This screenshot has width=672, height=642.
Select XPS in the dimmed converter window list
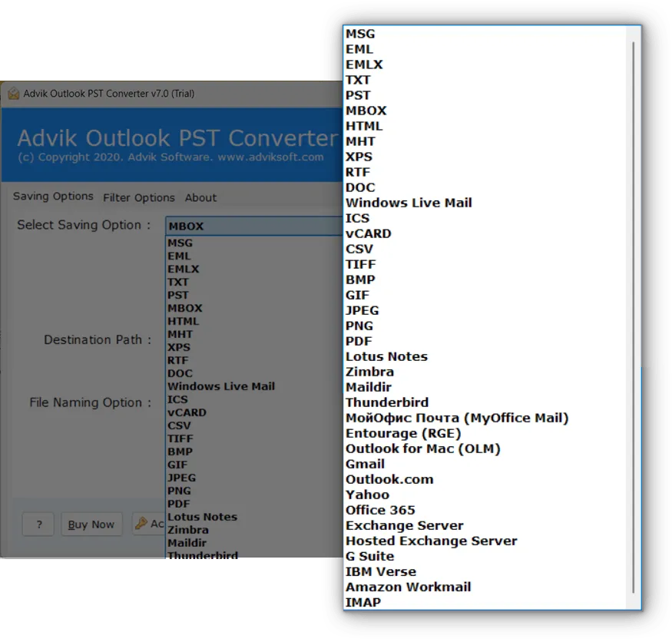pos(179,348)
